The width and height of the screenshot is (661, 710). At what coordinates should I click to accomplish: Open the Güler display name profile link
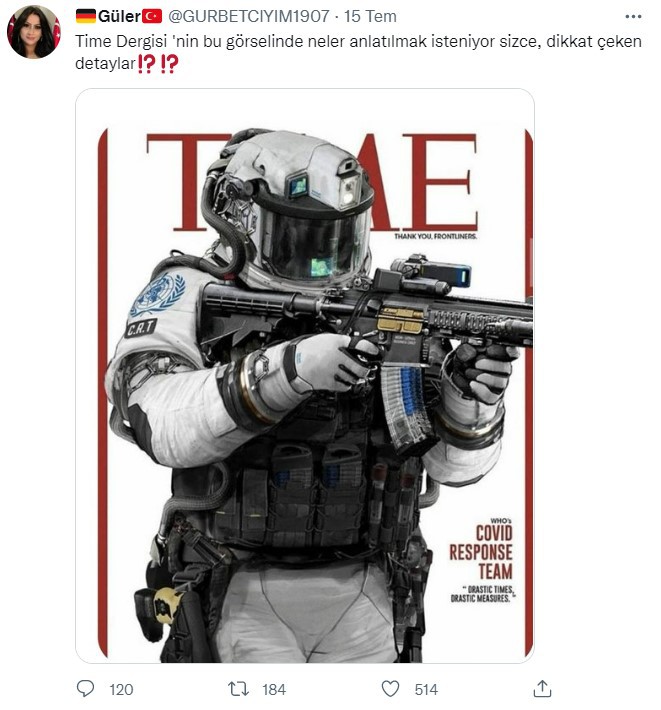[x=119, y=16]
